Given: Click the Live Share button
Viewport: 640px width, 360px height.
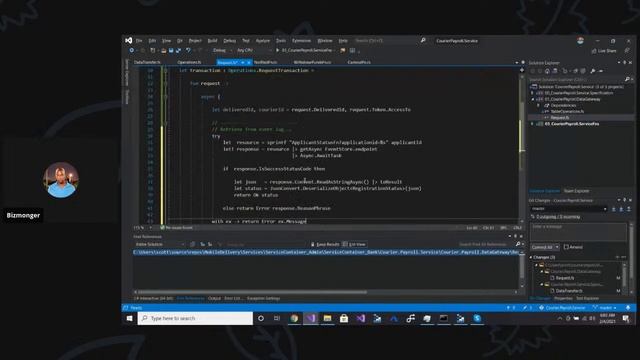Looking at the screenshot, I should [x=604, y=51].
